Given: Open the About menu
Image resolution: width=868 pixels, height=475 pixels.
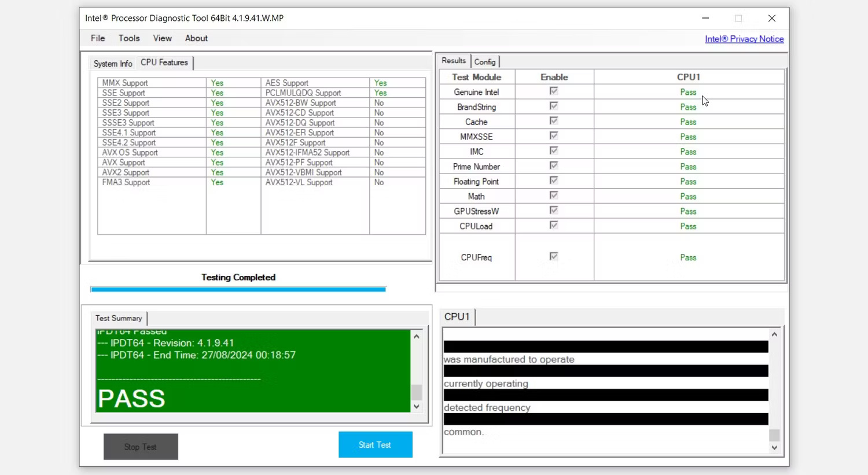Looking at the screenshot, I should (196, 38).
